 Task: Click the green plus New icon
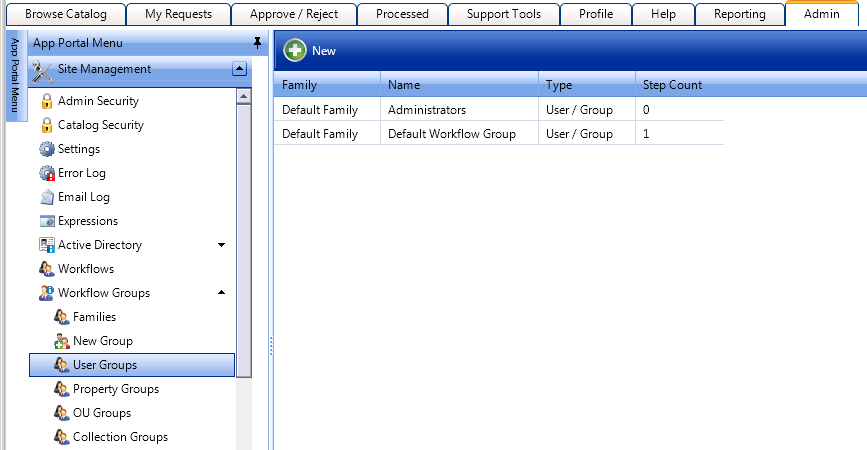(295, 50)
